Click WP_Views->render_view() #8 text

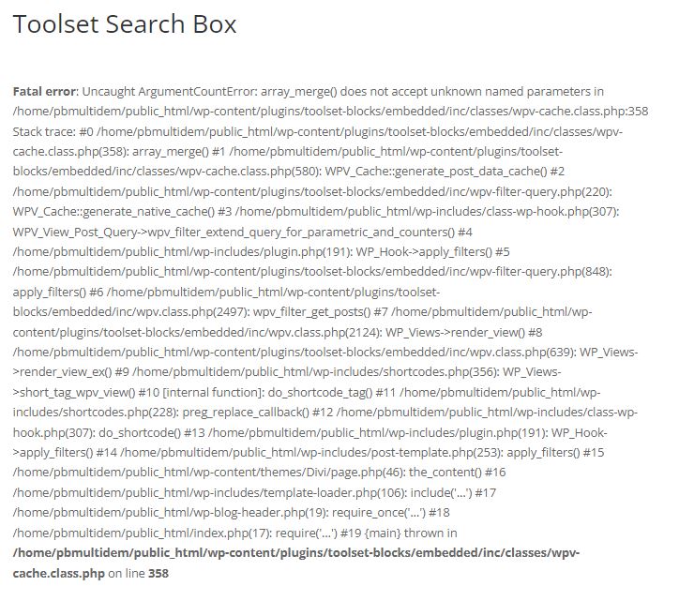coord(464,333)
